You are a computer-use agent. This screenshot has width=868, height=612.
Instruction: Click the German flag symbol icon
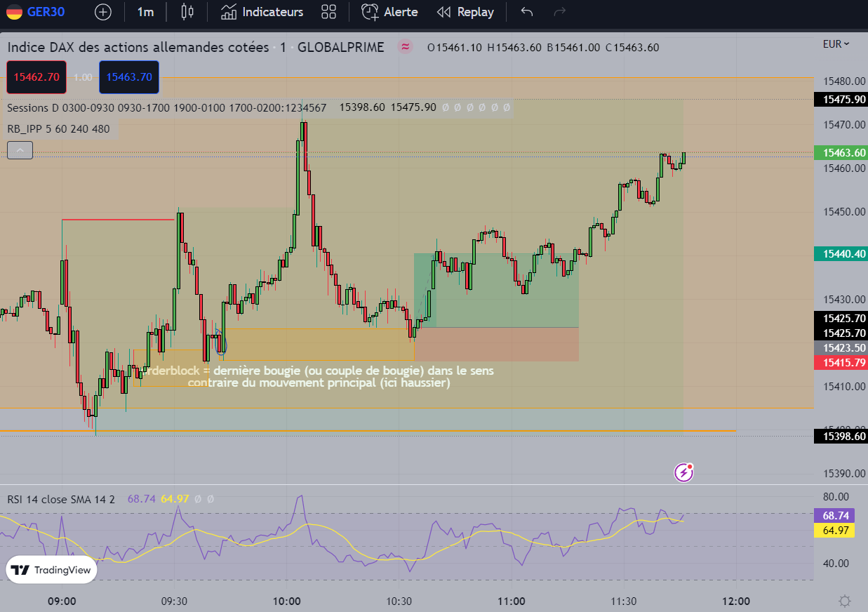(13, 12)
